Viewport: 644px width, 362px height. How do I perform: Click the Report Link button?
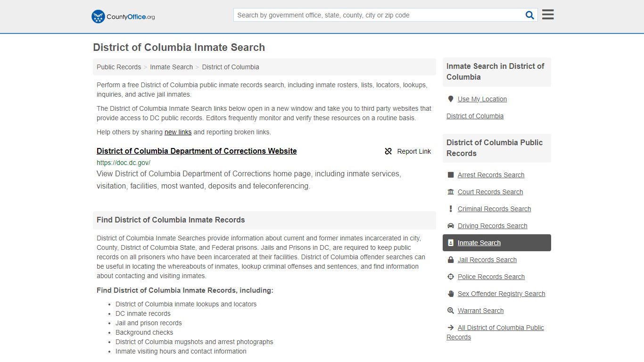click(408, 151)
